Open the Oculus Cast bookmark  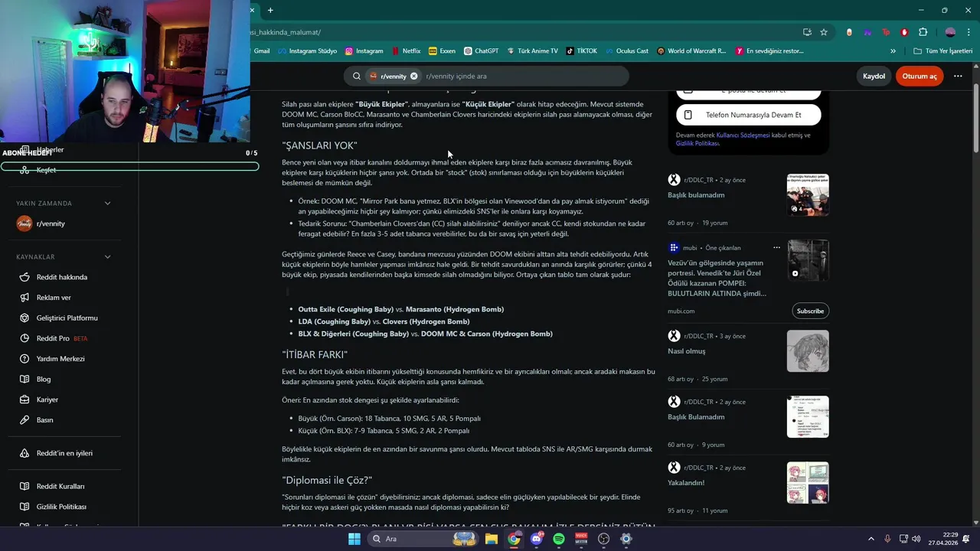626,51
